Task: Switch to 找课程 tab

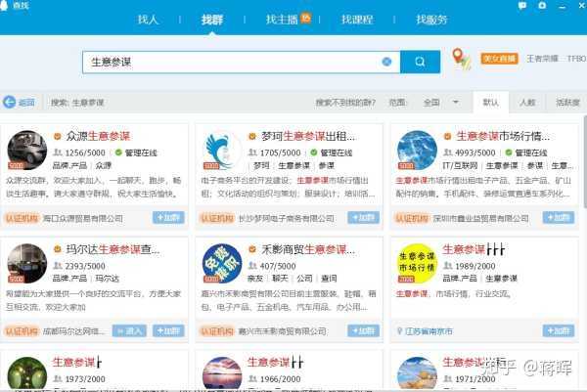Action: [x=357, y=20]
